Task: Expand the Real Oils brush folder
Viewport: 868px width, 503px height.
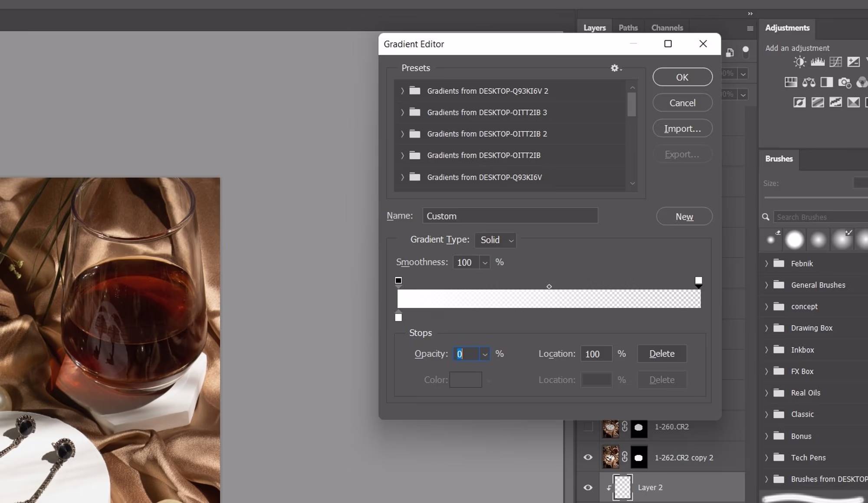Action: click(766, 393)
